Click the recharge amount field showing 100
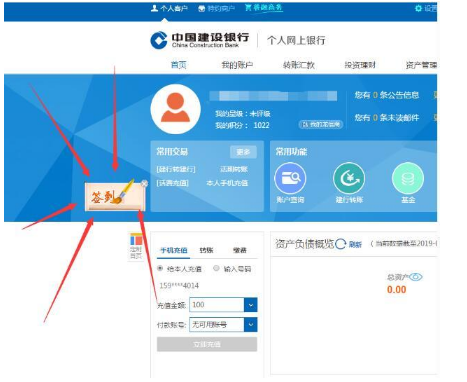 pyautogui.click(x=217, y=305)
